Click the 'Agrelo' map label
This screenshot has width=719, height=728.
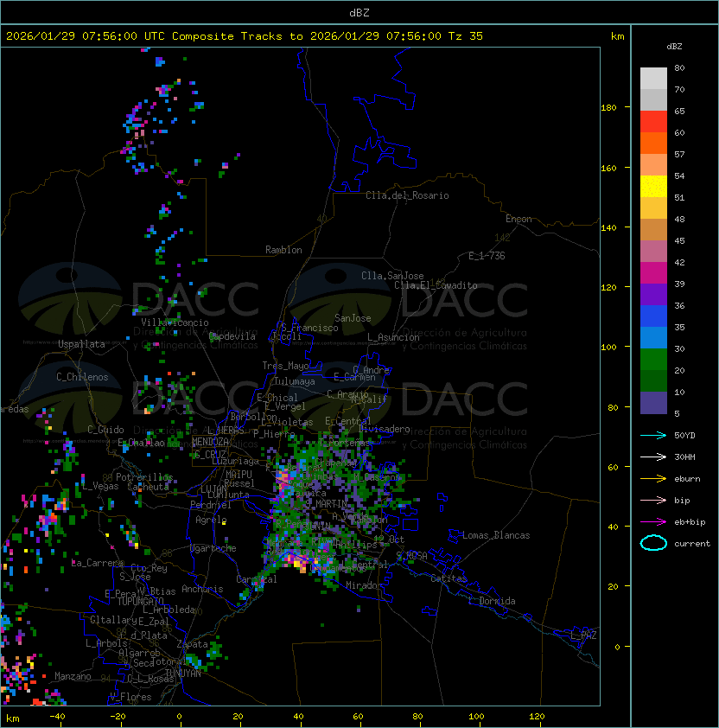pyautogui.click(x=211, y=520)
